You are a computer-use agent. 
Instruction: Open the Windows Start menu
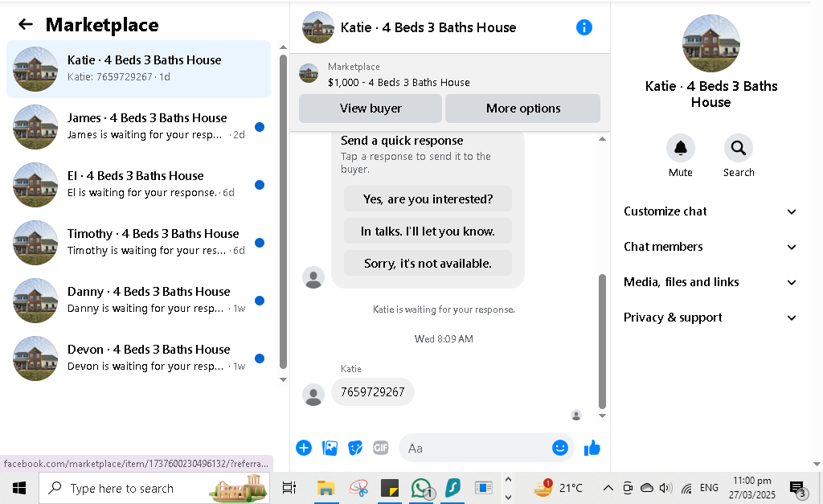tap(19, 488)
